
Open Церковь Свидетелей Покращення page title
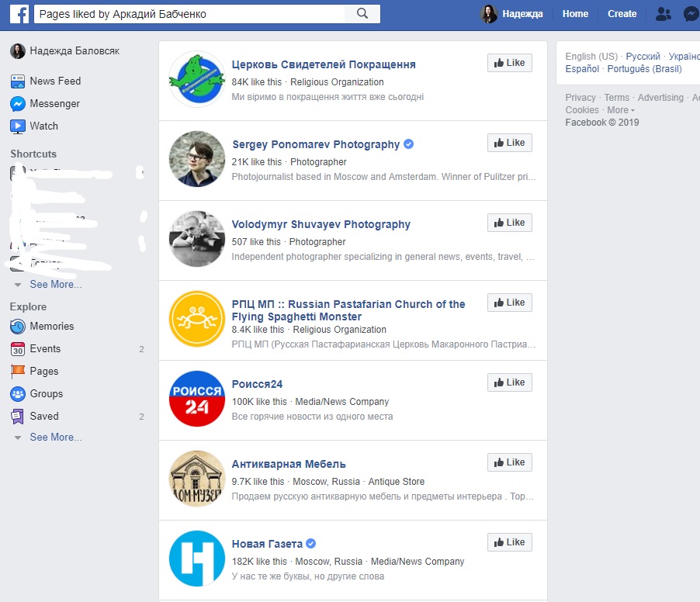324,64
